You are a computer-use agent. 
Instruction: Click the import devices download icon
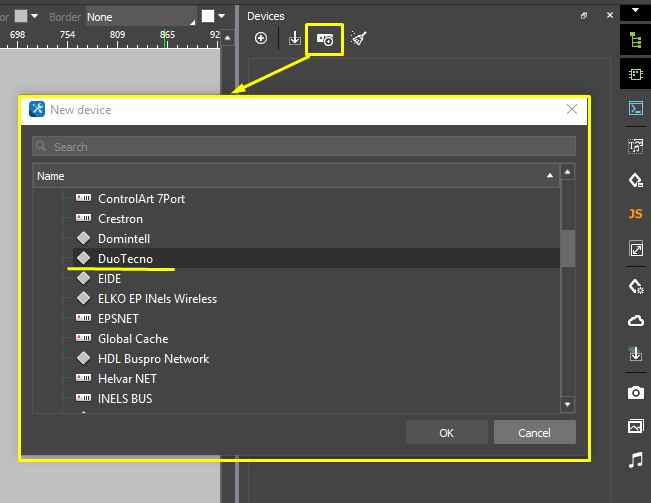tap(295, 39)
